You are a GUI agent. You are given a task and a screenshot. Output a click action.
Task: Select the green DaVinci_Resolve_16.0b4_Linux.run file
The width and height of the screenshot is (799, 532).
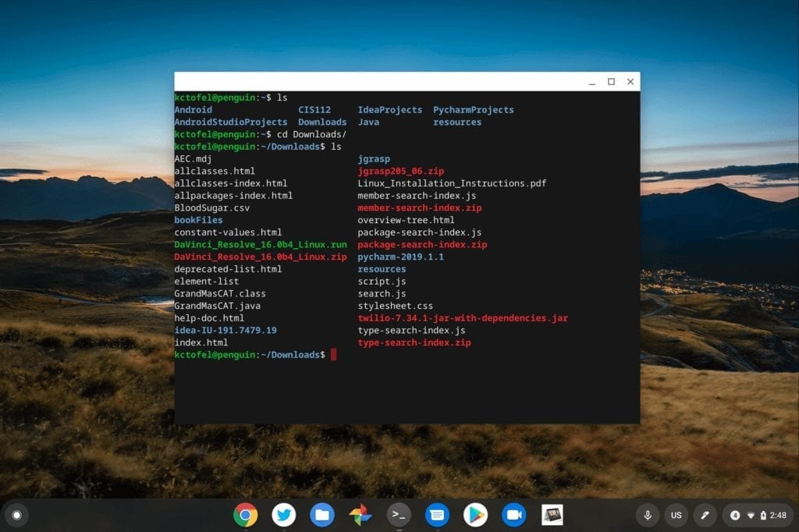(x=261, y=245)
